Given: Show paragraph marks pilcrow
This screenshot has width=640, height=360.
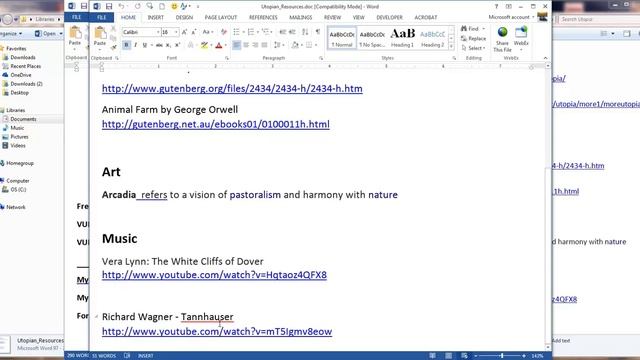Looking at the screenshot, I should pyautogui.click(x=318, y=32).
